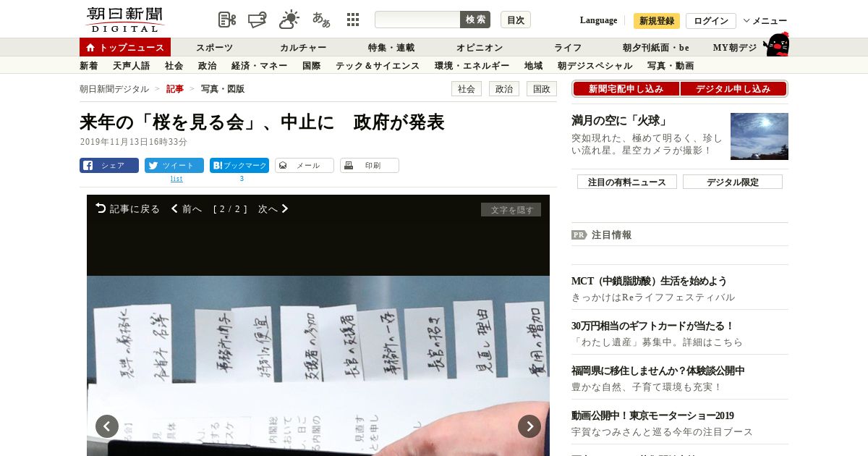Open the Language link

598,20
